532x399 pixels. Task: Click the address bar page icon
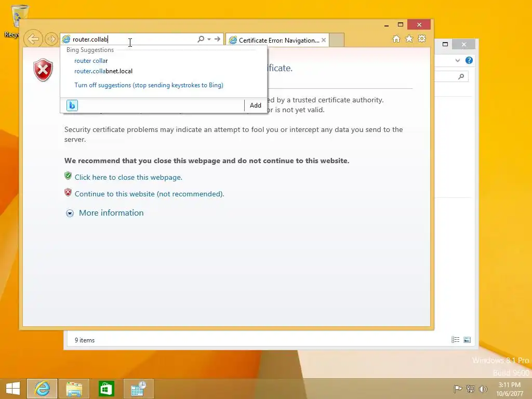click(x=66, y=39)
